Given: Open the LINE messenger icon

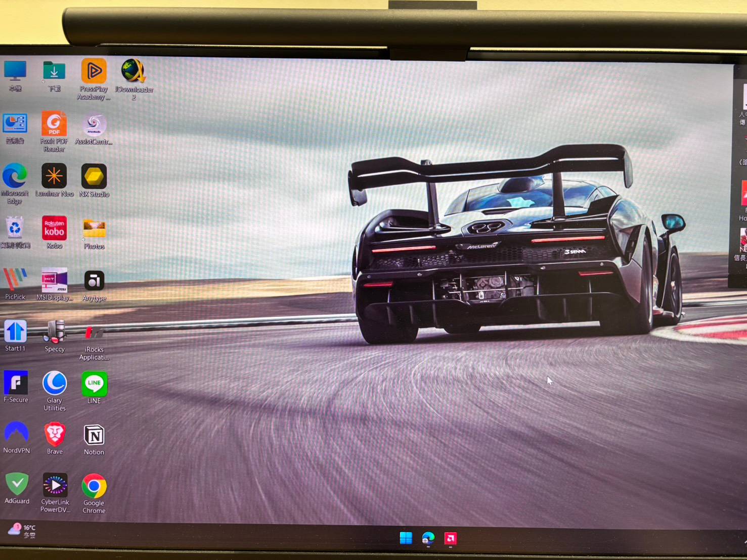Looking at the screenshot, I should [94, 384].
